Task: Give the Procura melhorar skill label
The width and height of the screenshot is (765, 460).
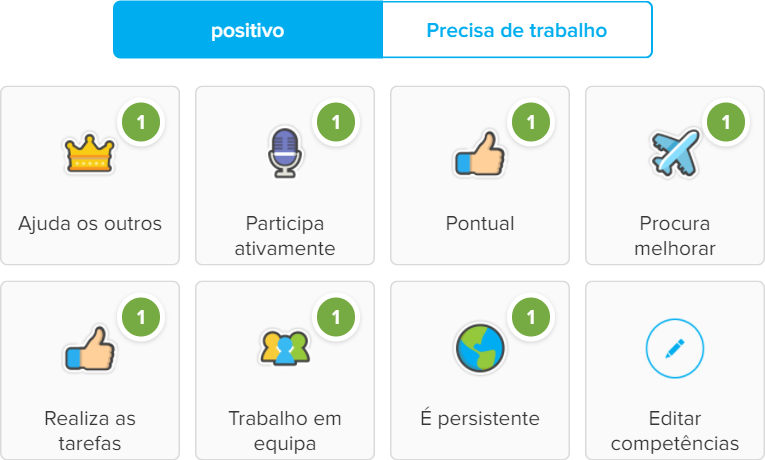Action: [675, 236]
